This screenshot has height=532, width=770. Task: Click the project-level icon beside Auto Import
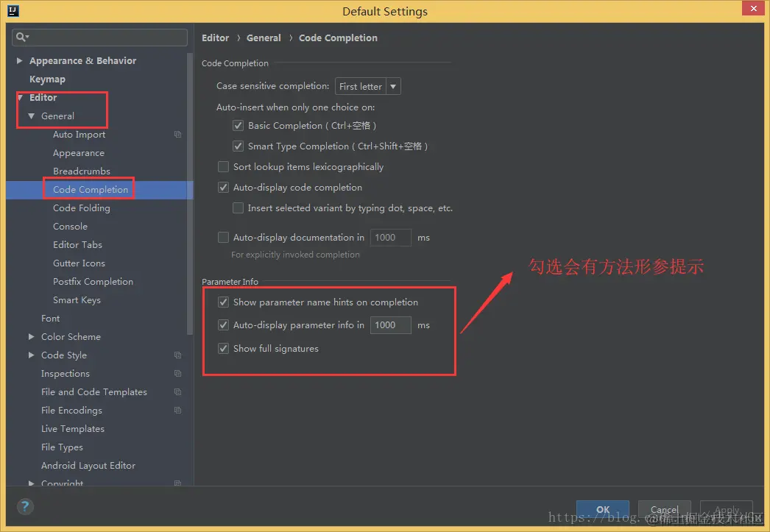(x=177, y=135)
